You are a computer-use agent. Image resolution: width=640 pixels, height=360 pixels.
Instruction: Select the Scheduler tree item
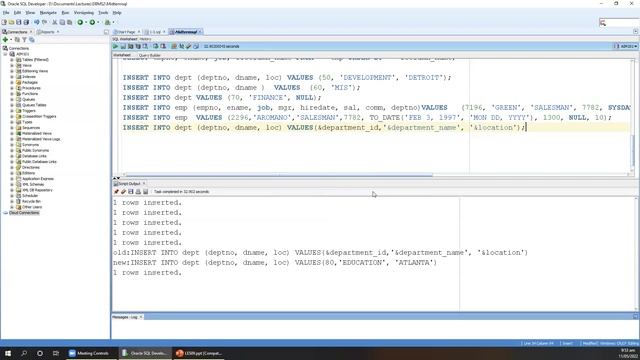[x=30, y=196]
